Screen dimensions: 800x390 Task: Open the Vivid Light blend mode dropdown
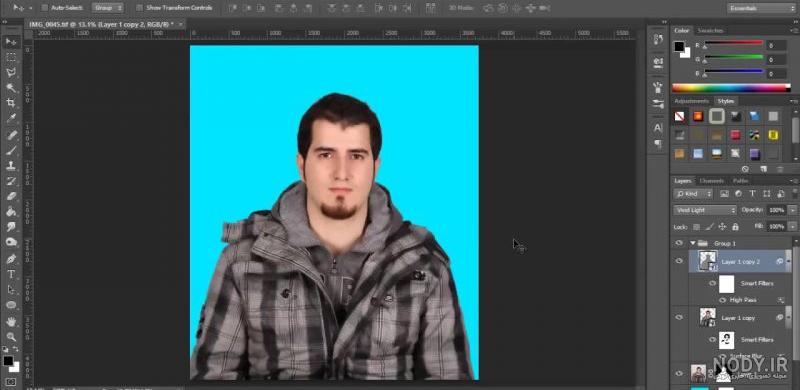705,210
